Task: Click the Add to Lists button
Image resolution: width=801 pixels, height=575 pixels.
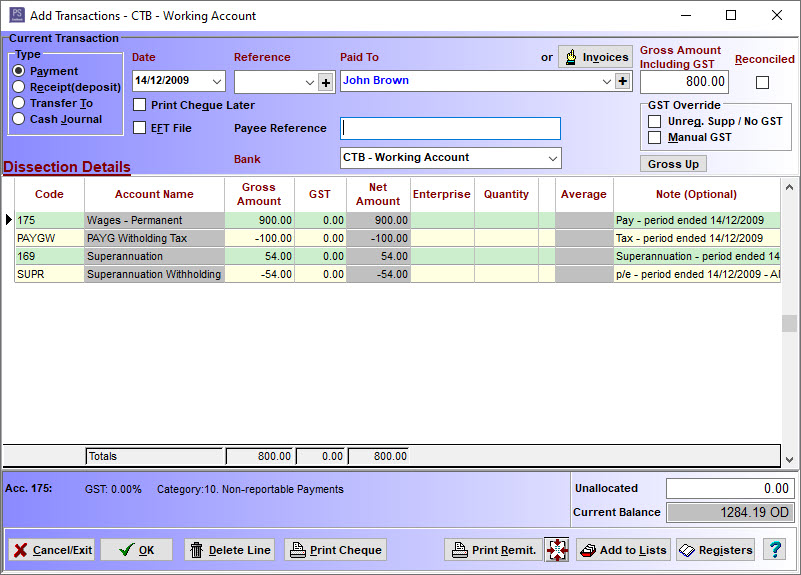Action: tap(623, 550)
